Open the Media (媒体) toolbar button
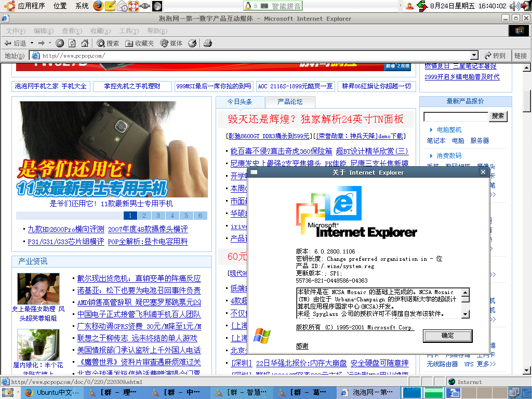Screen dimensions: 532x399 (171, 43)
